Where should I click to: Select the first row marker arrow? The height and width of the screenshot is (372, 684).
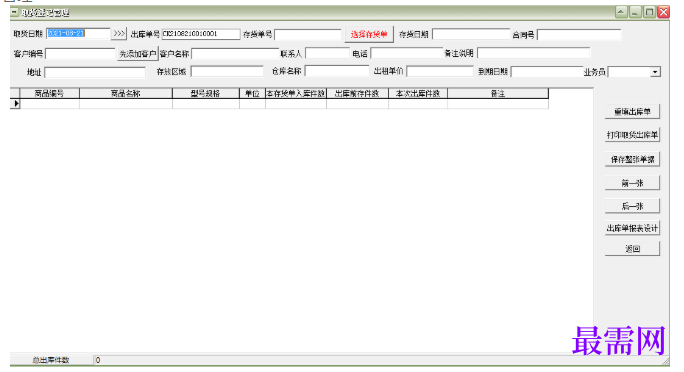pyautogui.click(x=15, y=103)
